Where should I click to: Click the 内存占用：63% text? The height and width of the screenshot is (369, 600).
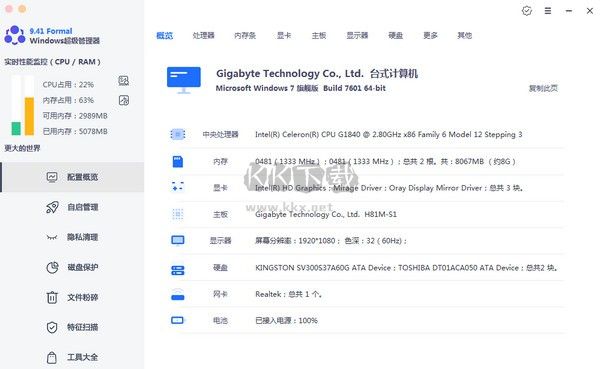click(68, 100)
